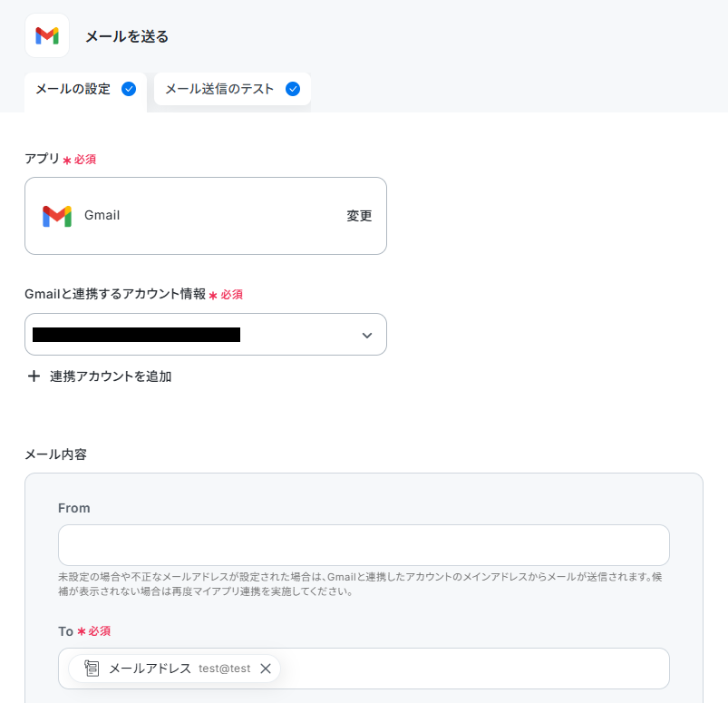Click the document icon in the メールアドレス chip
Image resolution: width=728 pixels, height=703 pixels.
pos(92,669)
